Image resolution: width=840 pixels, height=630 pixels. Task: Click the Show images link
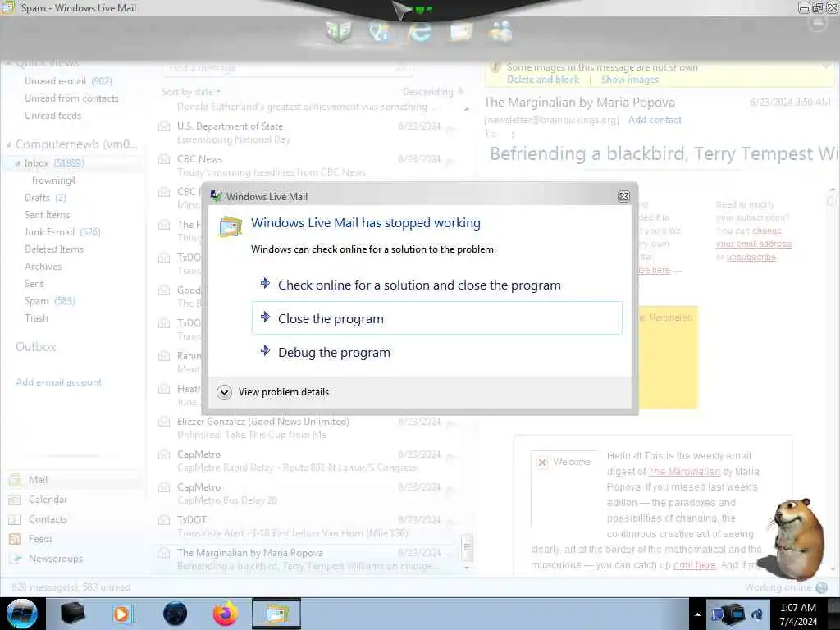click(x=629, y=80)
